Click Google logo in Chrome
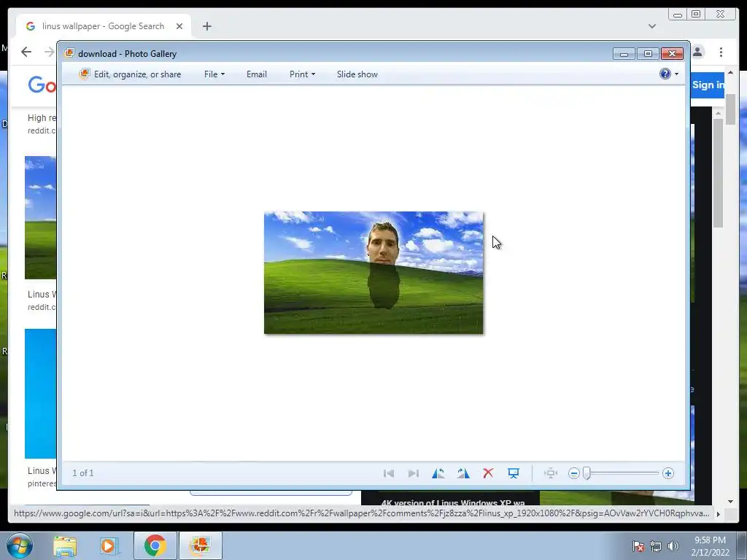 (42, 85)
